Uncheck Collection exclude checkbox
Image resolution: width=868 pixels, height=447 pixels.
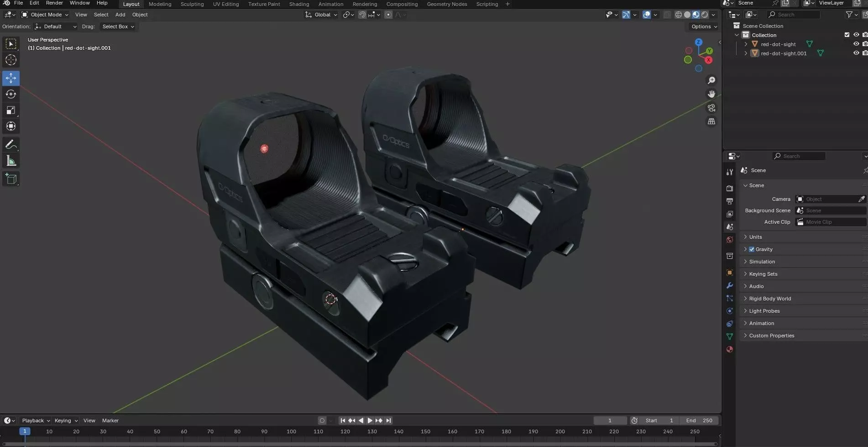pos(847,35)
